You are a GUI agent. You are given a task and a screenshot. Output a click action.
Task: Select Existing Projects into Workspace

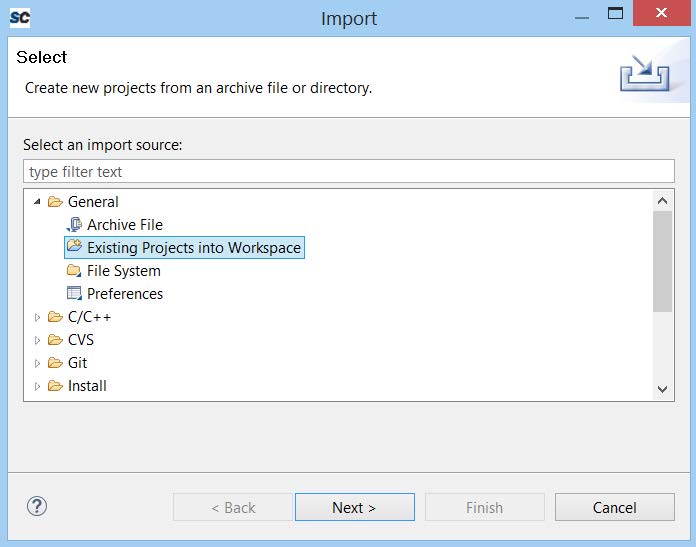click(193, 248)
